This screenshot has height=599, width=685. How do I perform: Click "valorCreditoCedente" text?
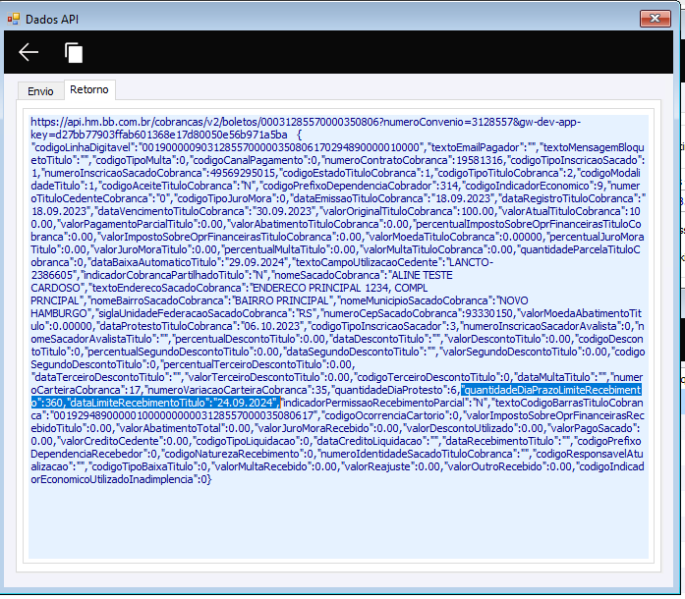pos(108,441)
